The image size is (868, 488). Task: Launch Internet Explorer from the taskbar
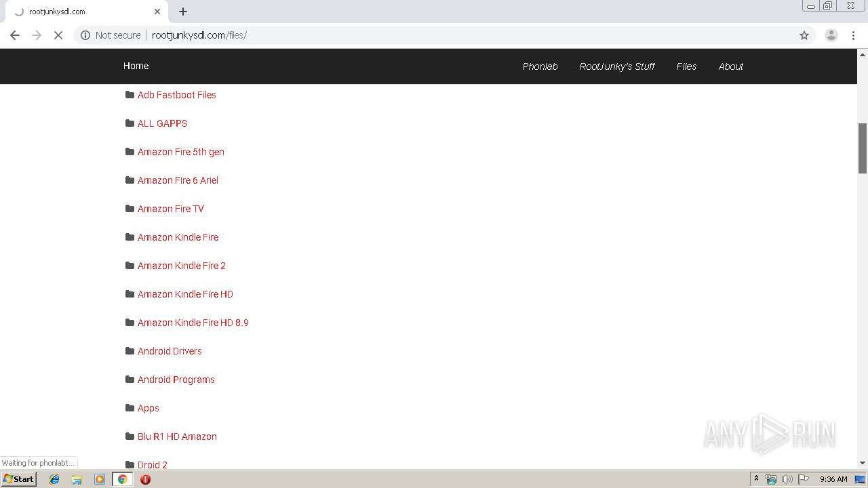(54, 479)
